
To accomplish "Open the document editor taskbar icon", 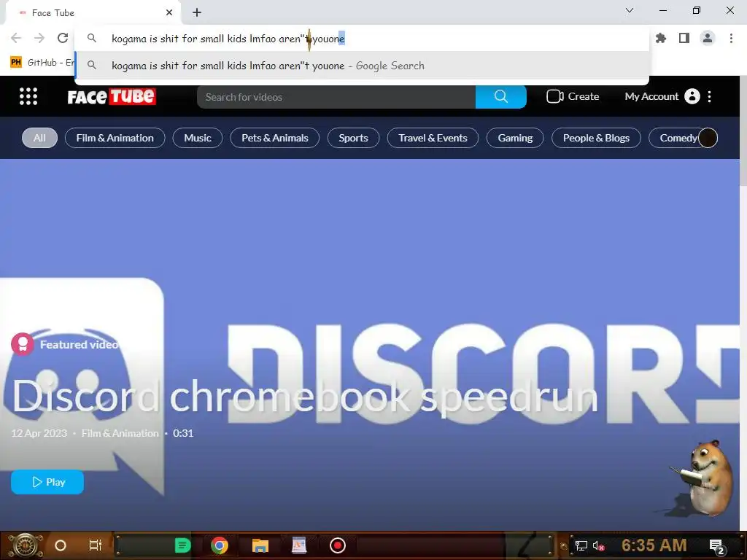I will coord(298,545).
